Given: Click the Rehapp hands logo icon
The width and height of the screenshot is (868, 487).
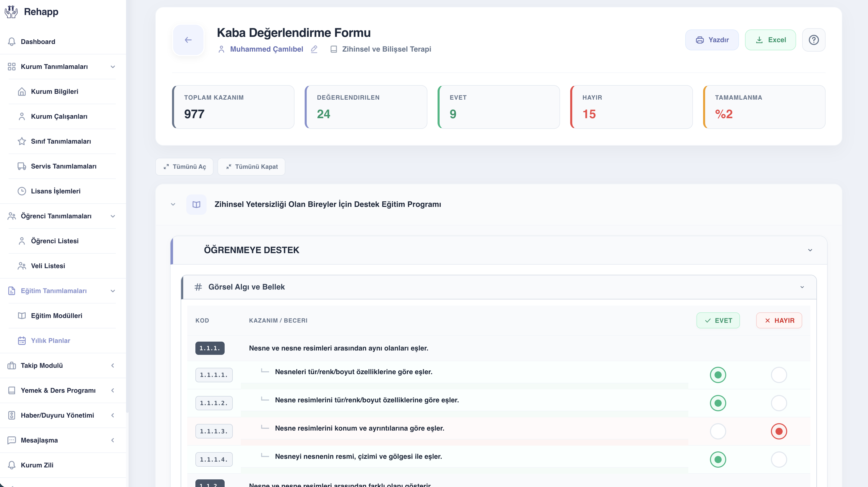Looking at the screenshot, I should (11, 12).
